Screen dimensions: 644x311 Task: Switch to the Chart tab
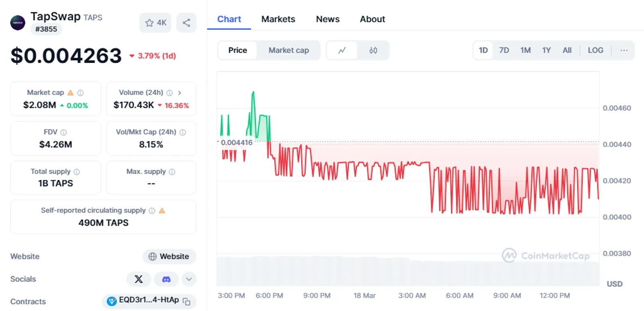coord(229,19)
